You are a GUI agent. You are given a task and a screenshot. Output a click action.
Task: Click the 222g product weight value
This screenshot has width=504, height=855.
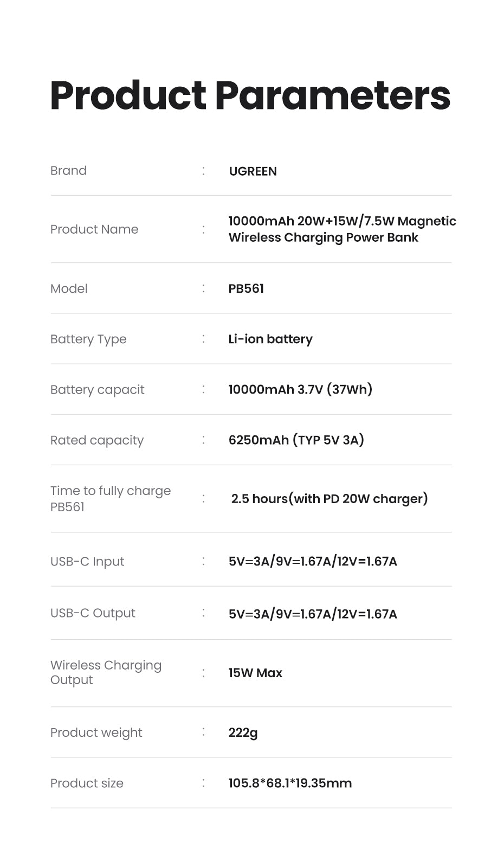(243, 733)
